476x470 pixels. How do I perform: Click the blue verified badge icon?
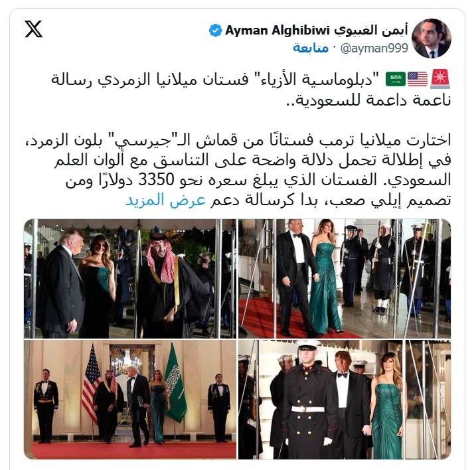pyautogui.click(x=216, y=31)
